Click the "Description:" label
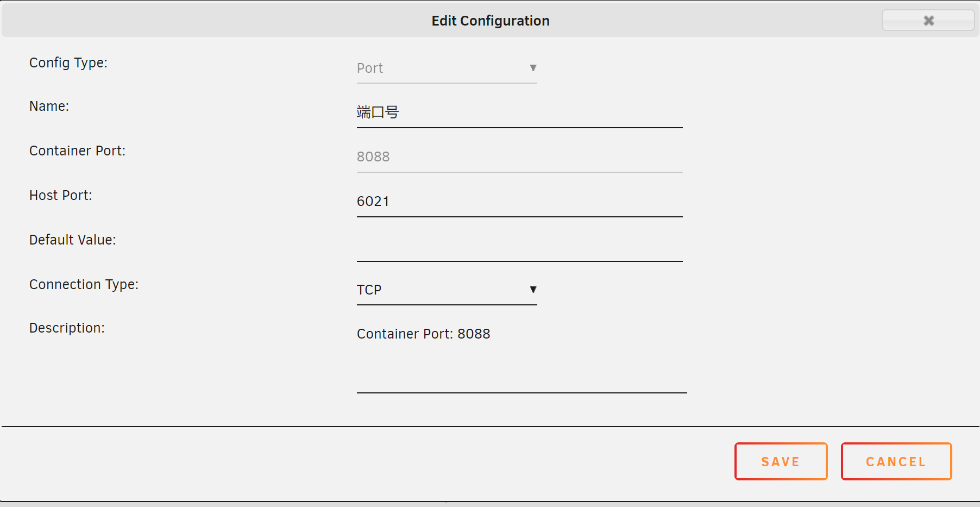Image resolution: width=980 pixels, height=507 pixels. [x=67, y=328]
